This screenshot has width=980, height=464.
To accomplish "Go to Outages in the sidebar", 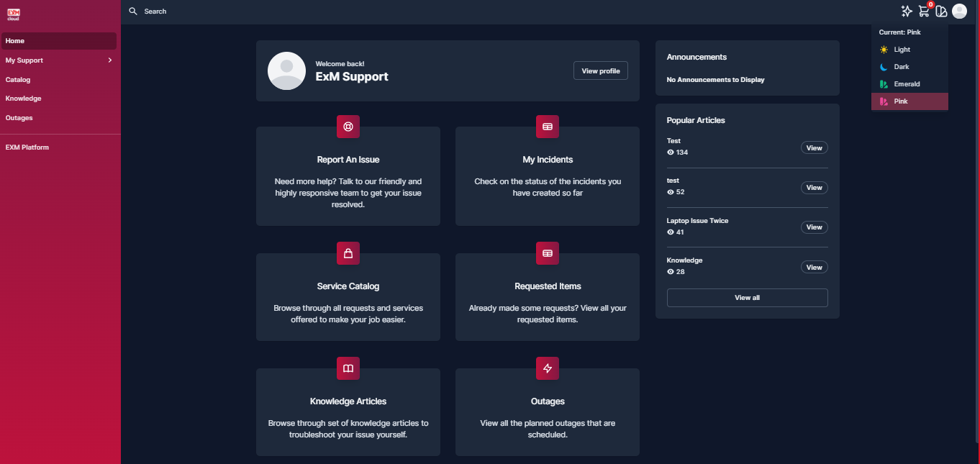I will tap(19, 118).
